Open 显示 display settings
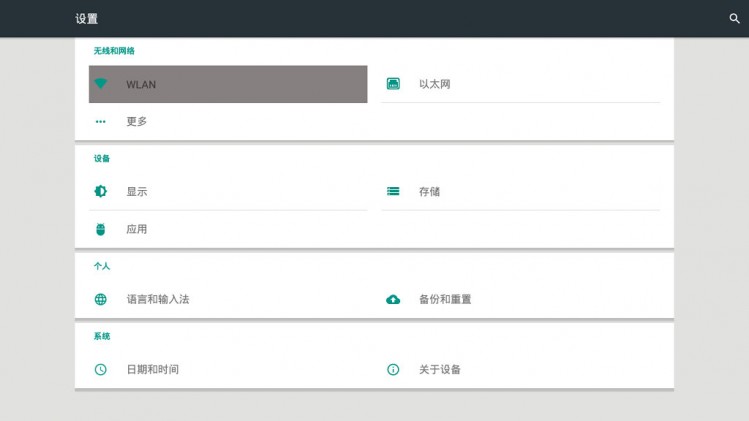749x421 pixels. tap(228, 192)
